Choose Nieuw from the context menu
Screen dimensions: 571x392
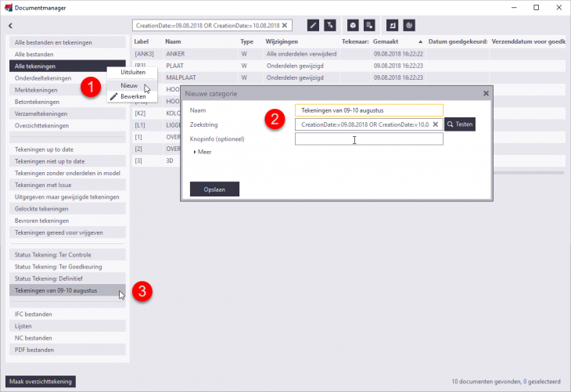pyautogui.click(x=129, y=85)
